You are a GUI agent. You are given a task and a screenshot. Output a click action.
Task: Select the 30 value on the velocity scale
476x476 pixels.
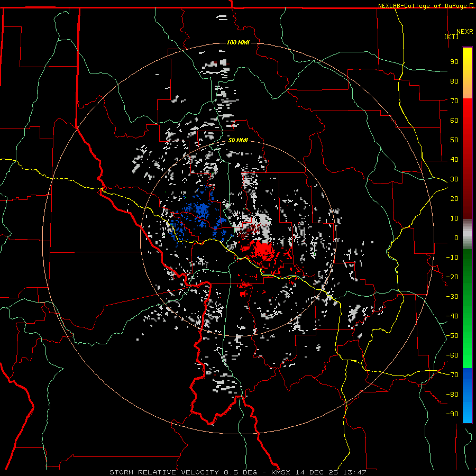tap(454, 179)
